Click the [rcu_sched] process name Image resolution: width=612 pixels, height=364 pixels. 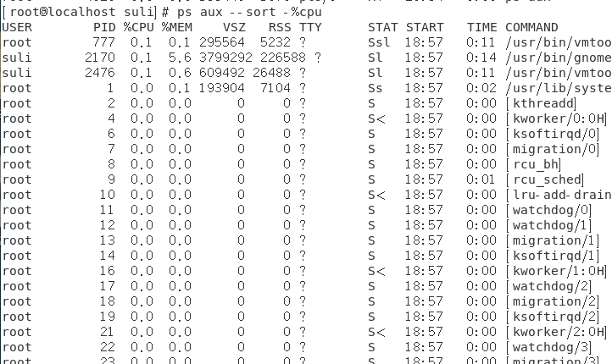pos(545,179)
